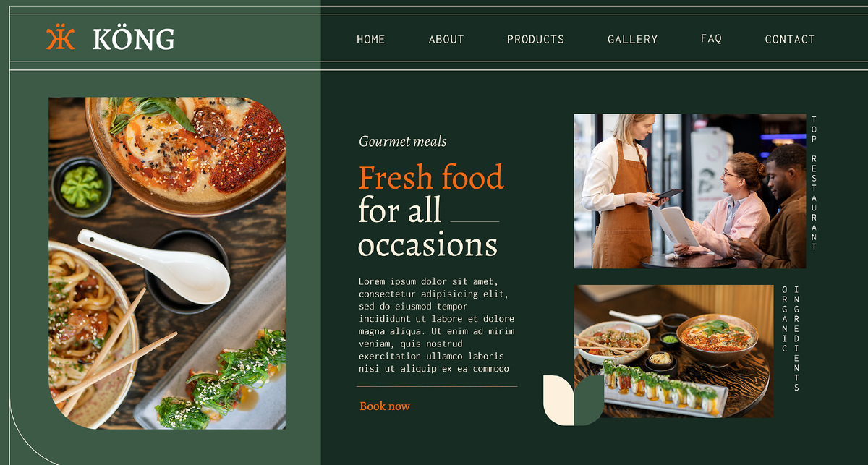The width and height of the screenshot is (868, 465).
Task: Click the cream and green leaf decoration
Action: 574,400
